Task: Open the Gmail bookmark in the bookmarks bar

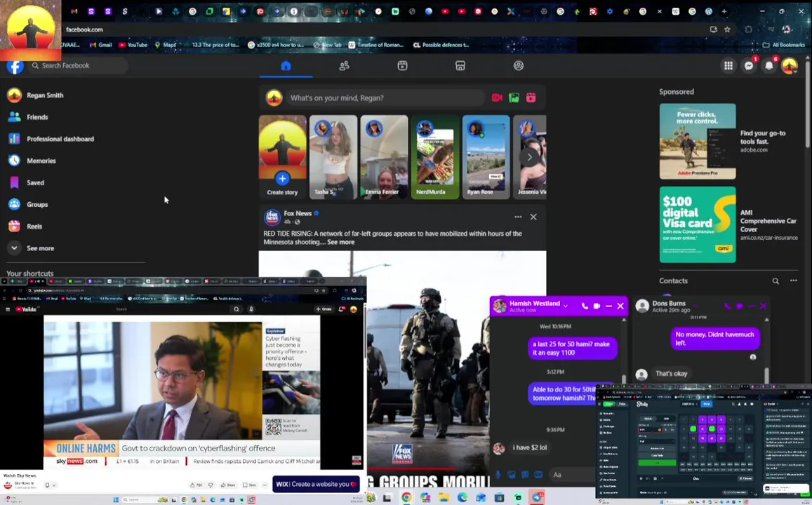Action: pos(100,45)
